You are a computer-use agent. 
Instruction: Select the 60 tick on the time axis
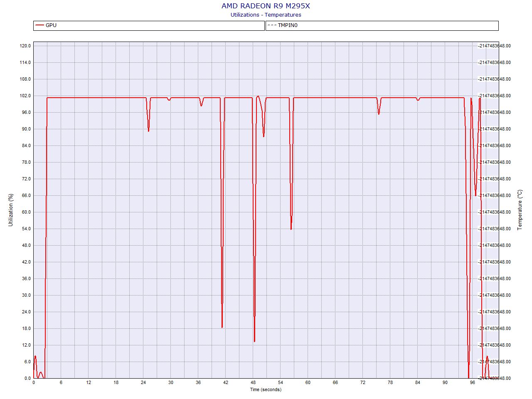tap(308, 383)
